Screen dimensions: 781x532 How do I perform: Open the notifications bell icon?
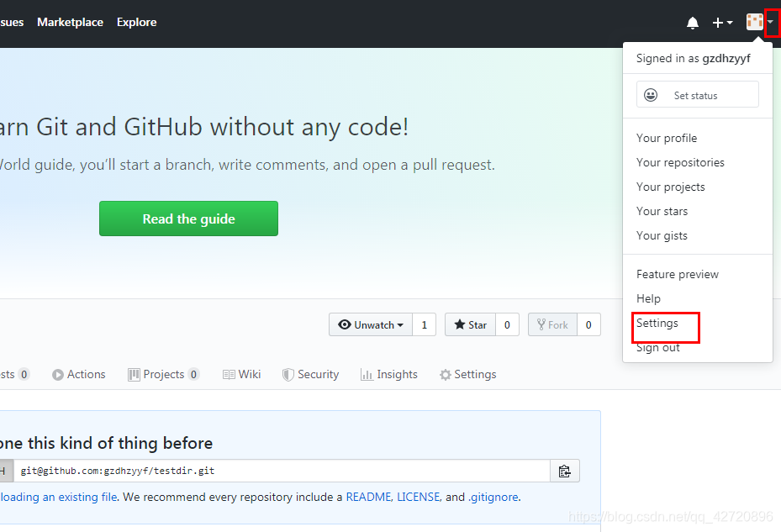click(693, 23)
